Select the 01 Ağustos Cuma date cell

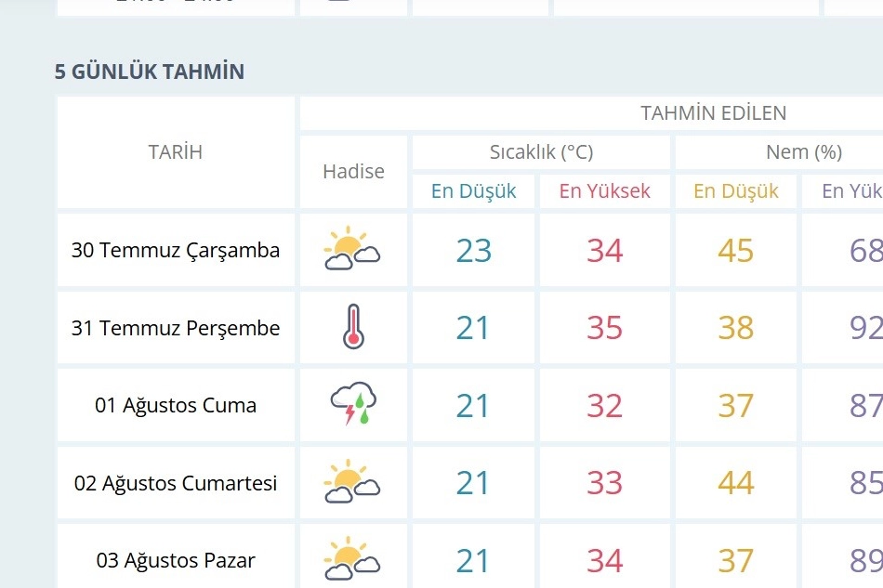tap(176, 405)
